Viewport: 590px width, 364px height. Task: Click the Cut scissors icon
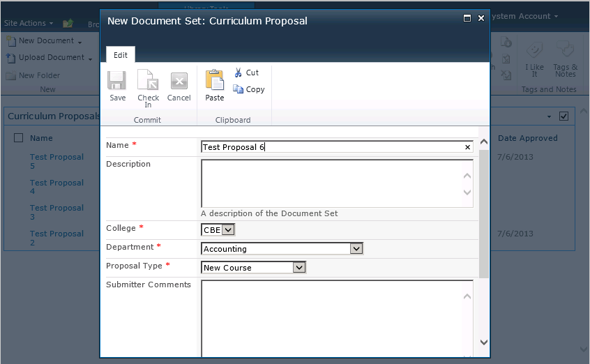click(x=238, y=73)
